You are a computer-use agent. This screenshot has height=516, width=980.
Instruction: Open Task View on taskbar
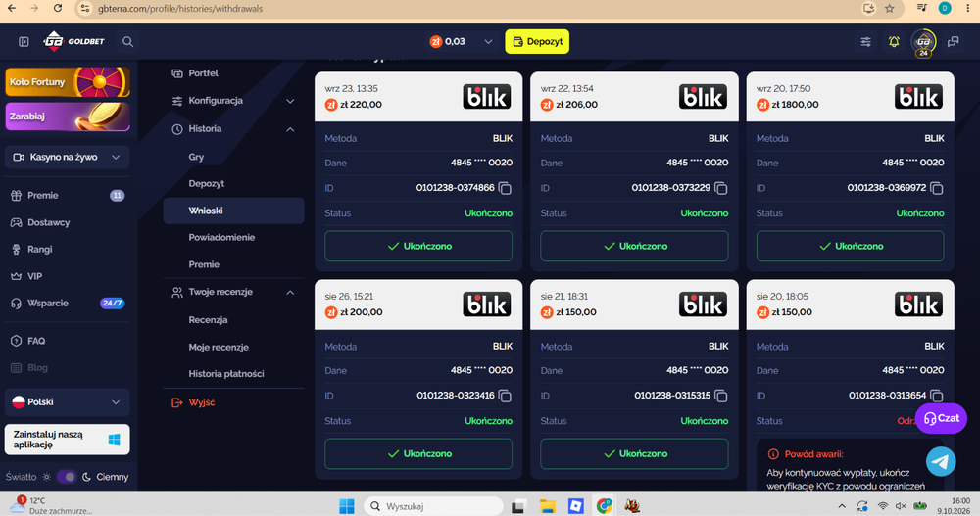point(517,506)
